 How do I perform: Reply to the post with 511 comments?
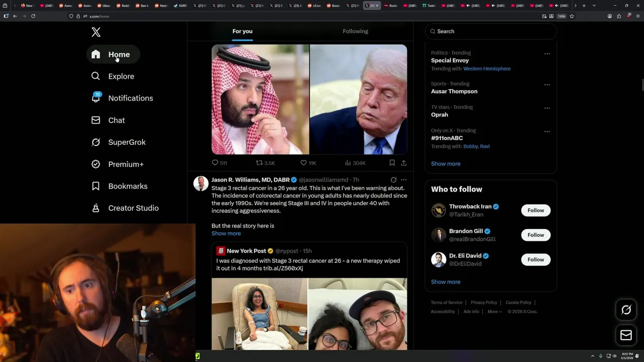[219, 163]
